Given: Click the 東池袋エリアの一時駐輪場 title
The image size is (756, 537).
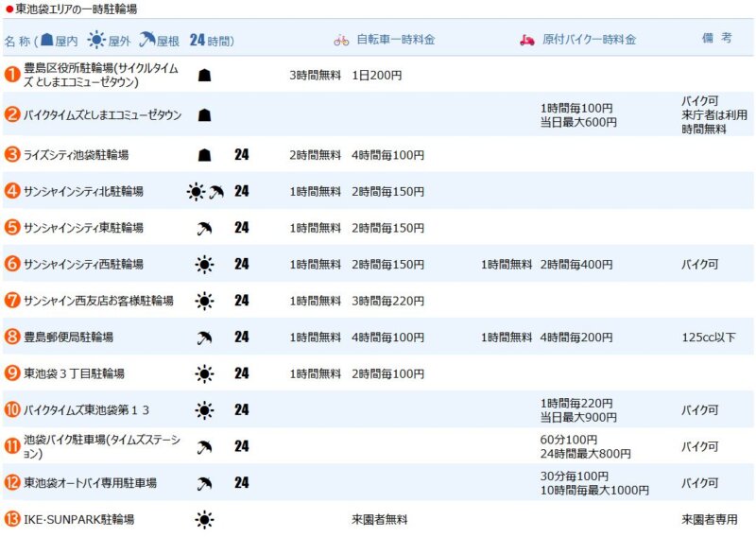Looking at the screenshot, I should [76, 9].
